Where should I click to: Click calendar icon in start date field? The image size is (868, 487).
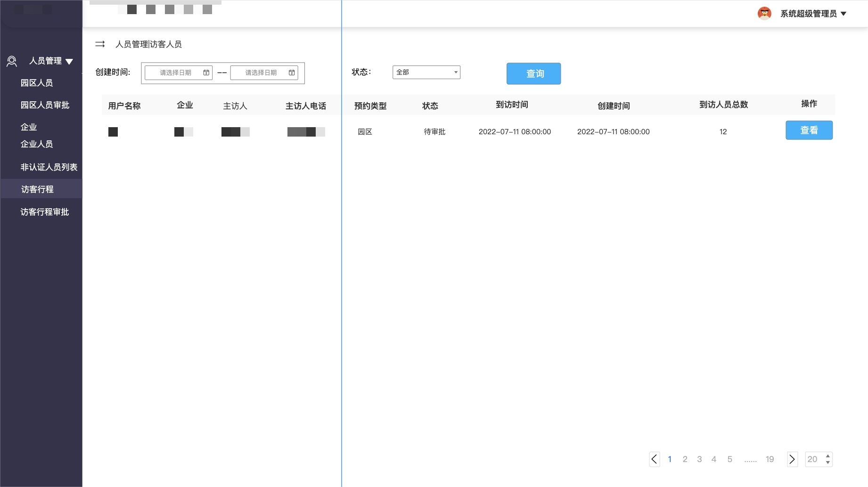point(206,73)
